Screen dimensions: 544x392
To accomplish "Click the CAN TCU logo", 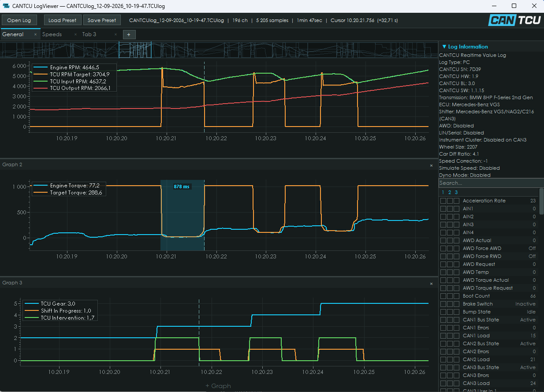I will tap(514, 20).
